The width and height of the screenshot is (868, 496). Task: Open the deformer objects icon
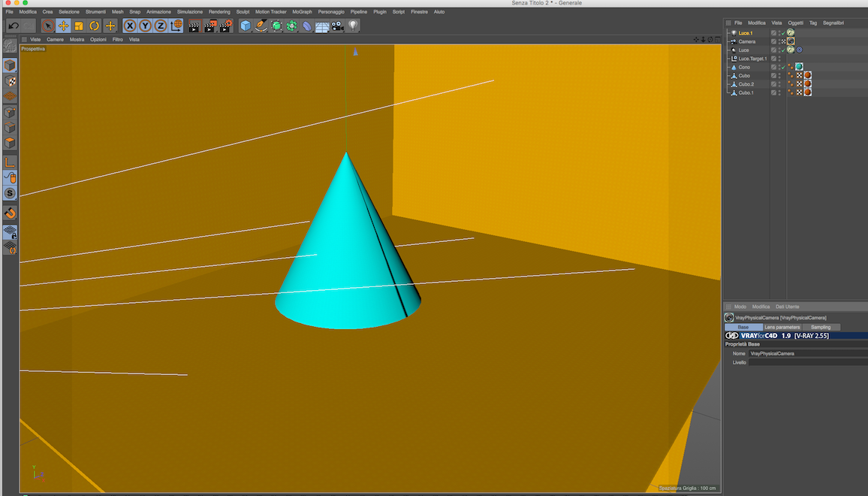[307, 26]
